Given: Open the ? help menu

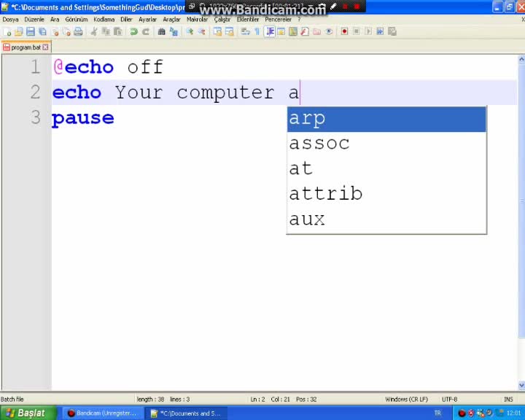Looking at the screenshot, I should 299,20.
